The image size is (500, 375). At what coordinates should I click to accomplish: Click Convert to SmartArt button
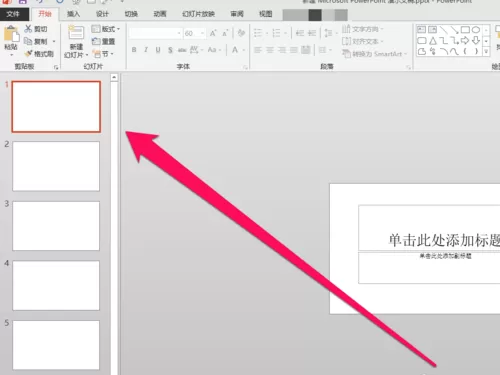375,54
